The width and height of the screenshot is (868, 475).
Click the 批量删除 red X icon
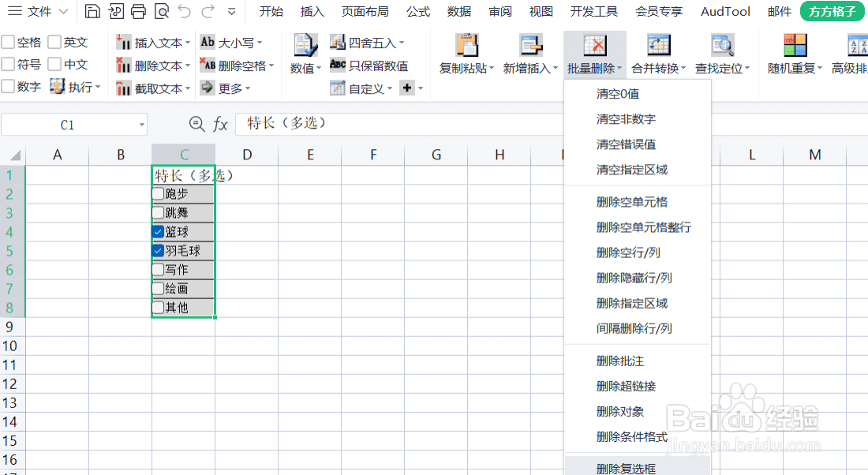(595, 46)
